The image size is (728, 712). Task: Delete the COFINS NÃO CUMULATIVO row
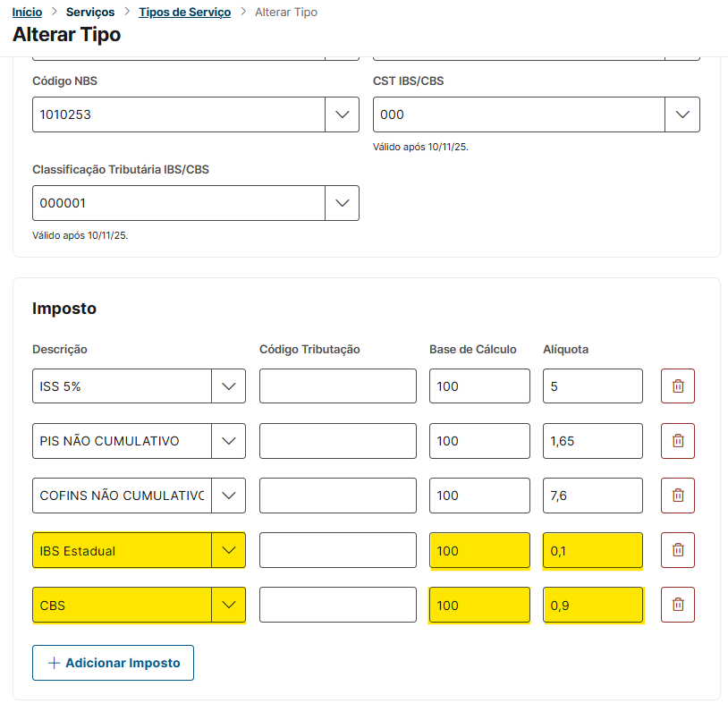coord(678,496)
